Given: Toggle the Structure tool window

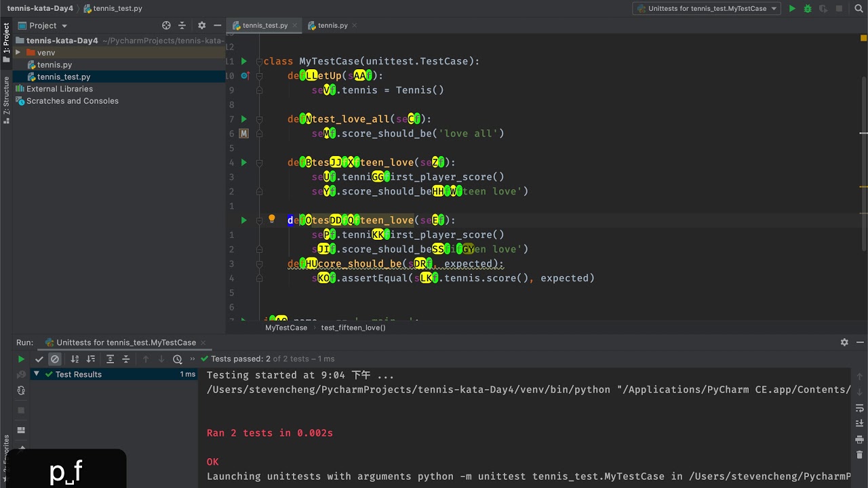Looking at the screenshot, I should (x=6, y=100).
